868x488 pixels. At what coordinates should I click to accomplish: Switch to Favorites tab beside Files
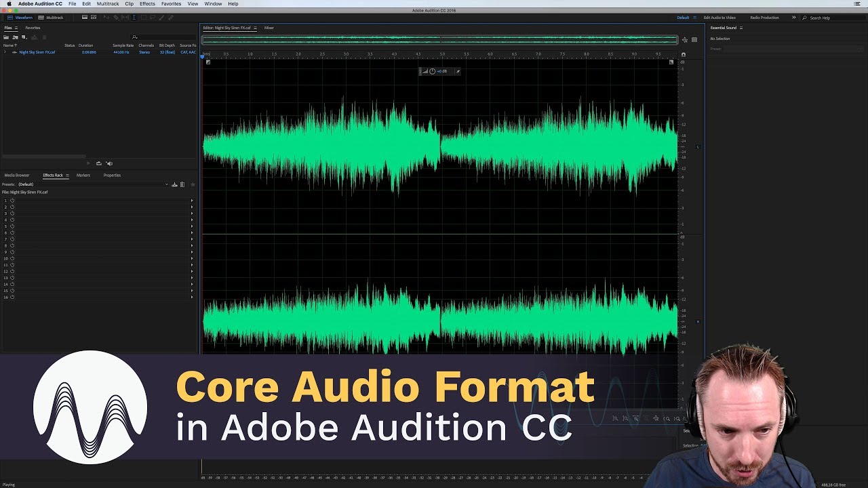point(33,28)
